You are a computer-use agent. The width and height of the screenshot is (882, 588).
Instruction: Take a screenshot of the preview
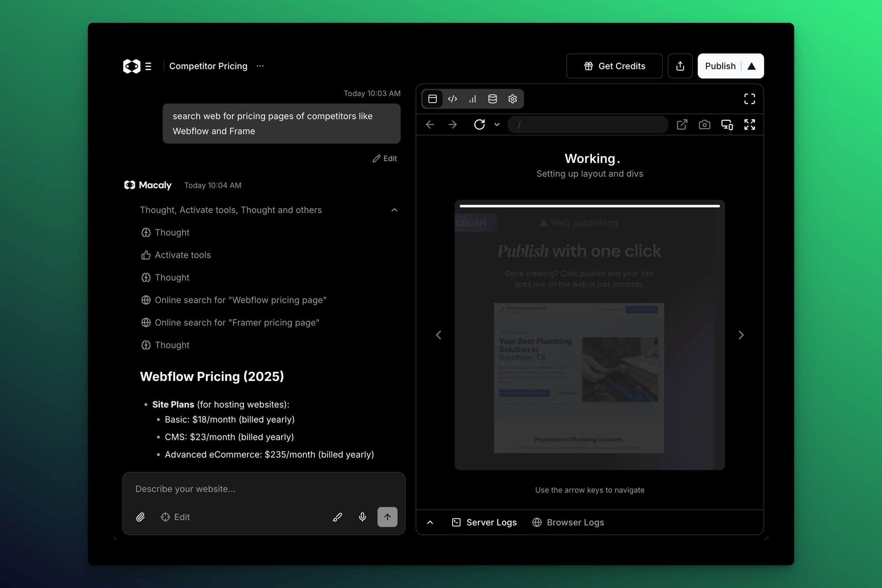click(x=704, y=124)
